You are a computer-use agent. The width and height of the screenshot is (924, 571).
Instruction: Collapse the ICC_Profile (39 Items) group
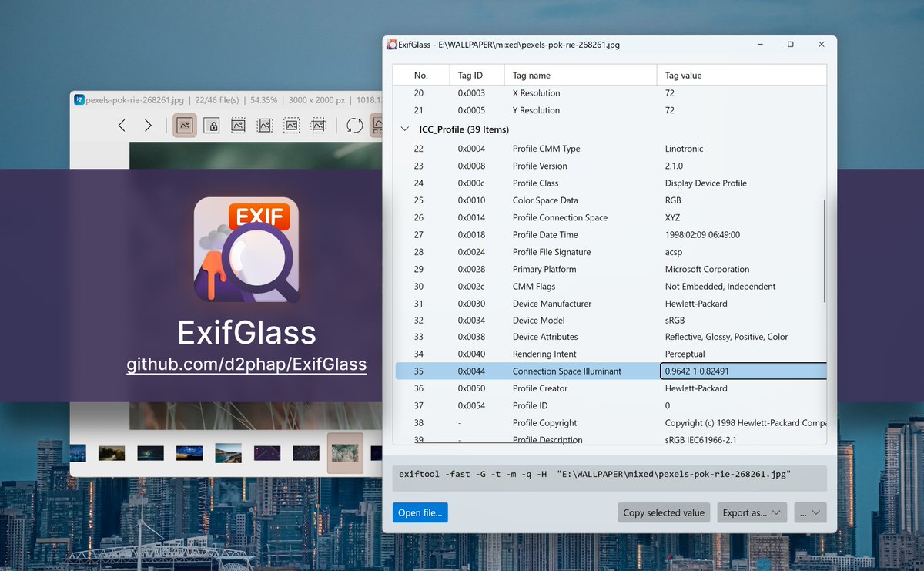(404, 129)
